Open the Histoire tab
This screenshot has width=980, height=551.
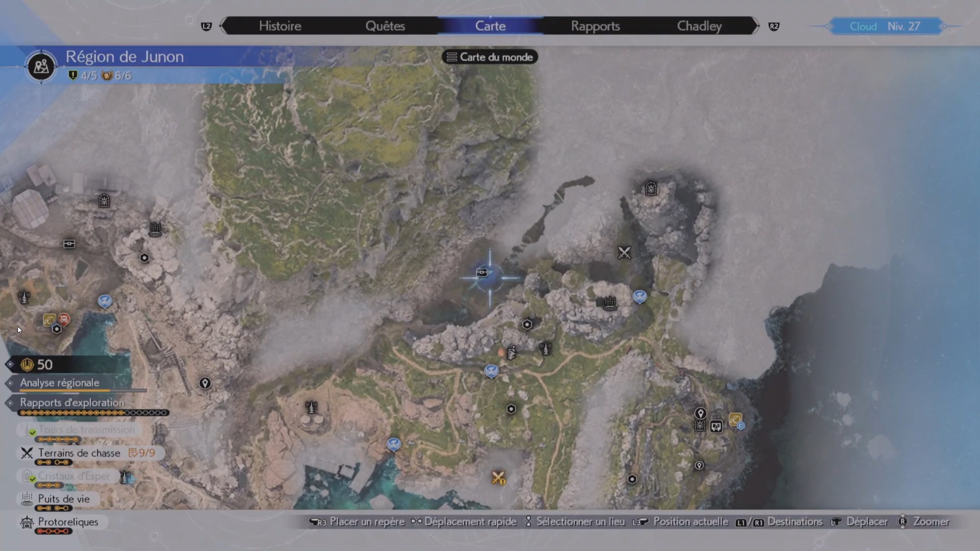click(280, 26)
